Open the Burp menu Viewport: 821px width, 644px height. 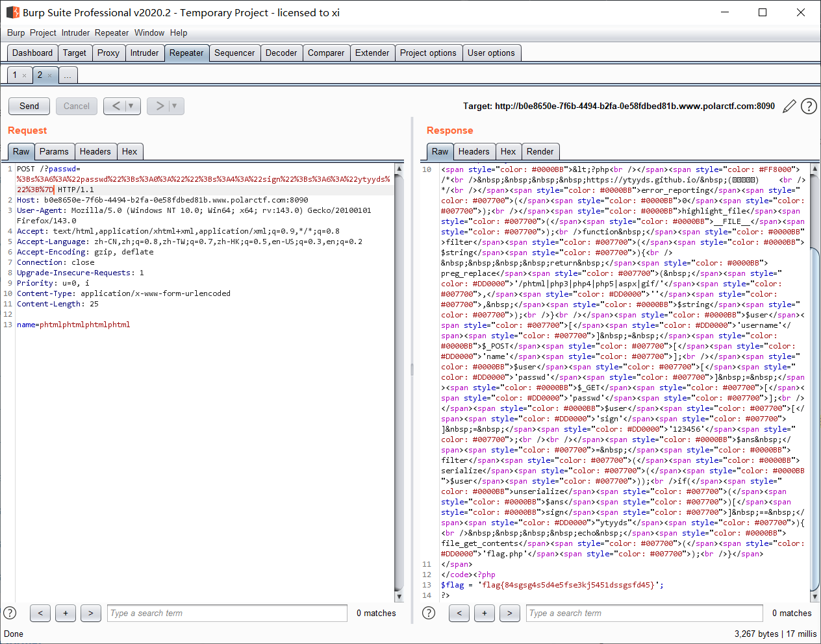point(16,32)
